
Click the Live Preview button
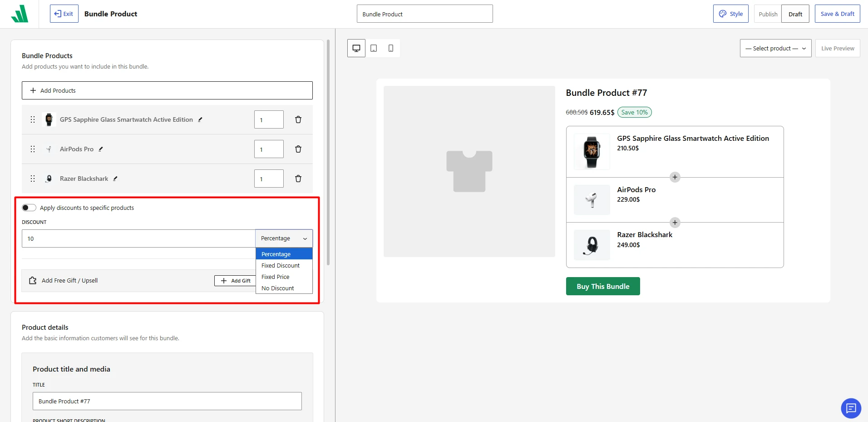coord(838,48)
